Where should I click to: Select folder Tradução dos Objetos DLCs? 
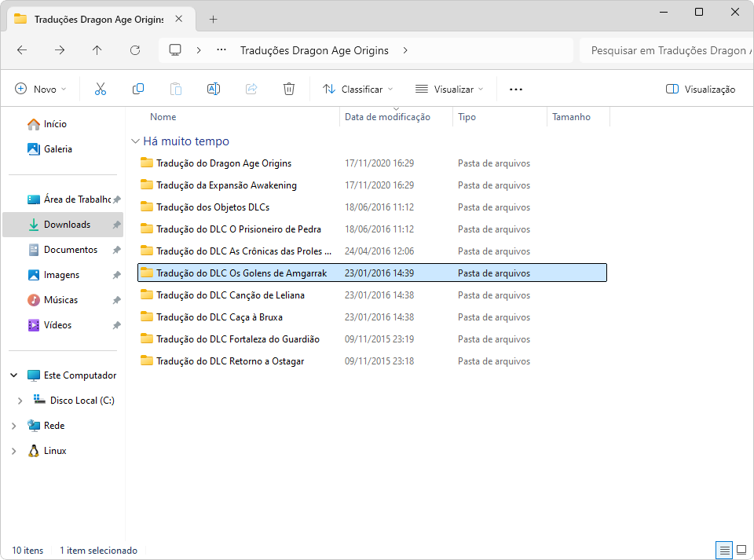(x=372, y=207)
